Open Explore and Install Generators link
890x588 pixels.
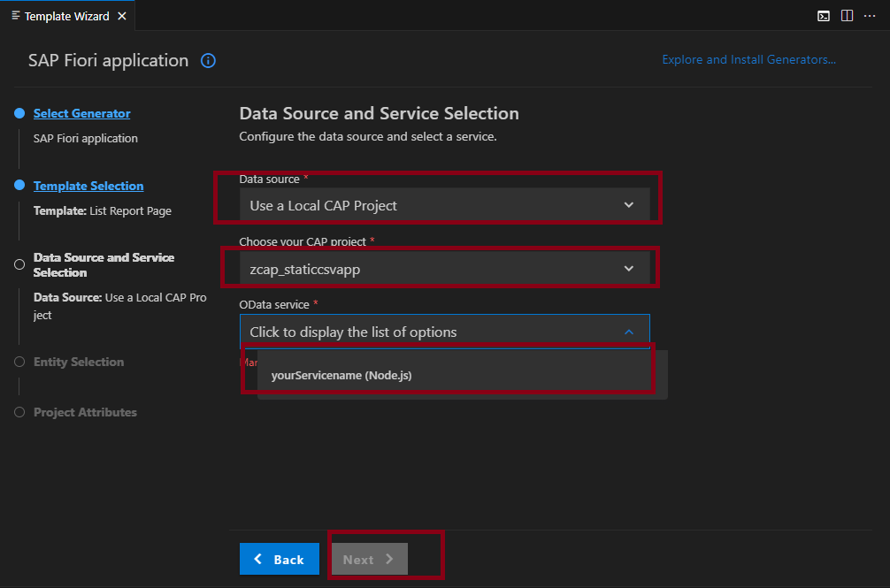coord(748,59)
